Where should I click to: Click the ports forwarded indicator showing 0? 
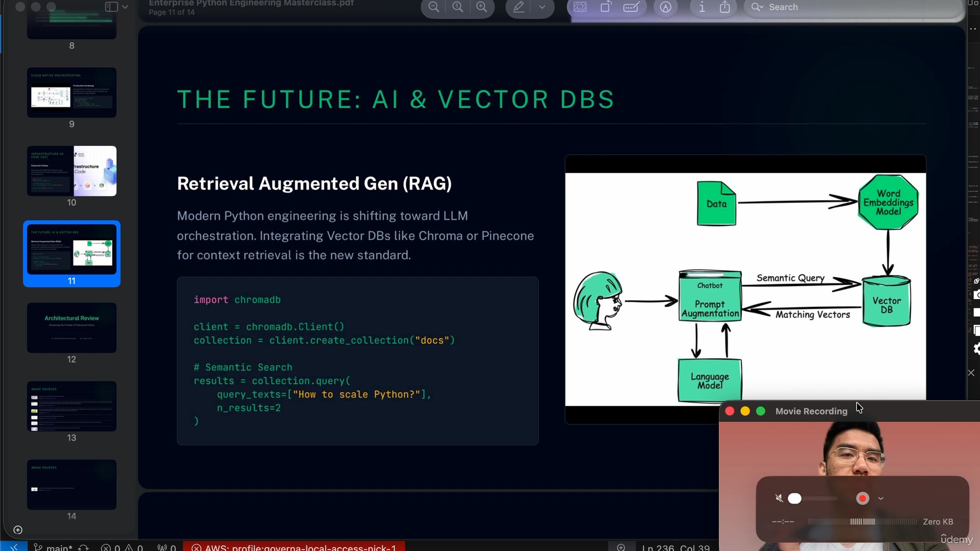tap(167, 547)
